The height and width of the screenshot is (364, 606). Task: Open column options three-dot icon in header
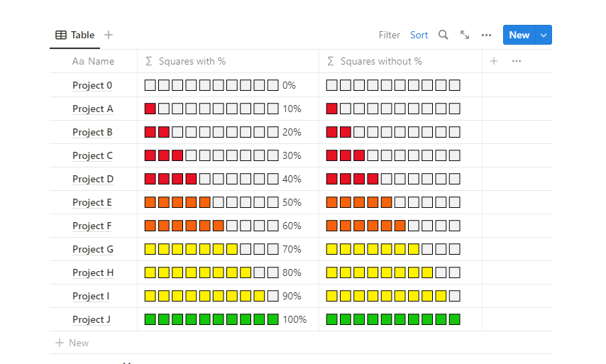click(517, 61)
